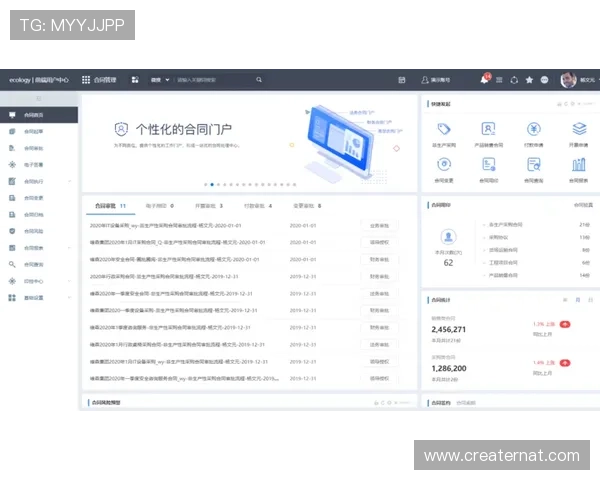Launch 非生产采购 tag icon shortcut
This screenshot has height=480, width=600.
click(444, 129)
